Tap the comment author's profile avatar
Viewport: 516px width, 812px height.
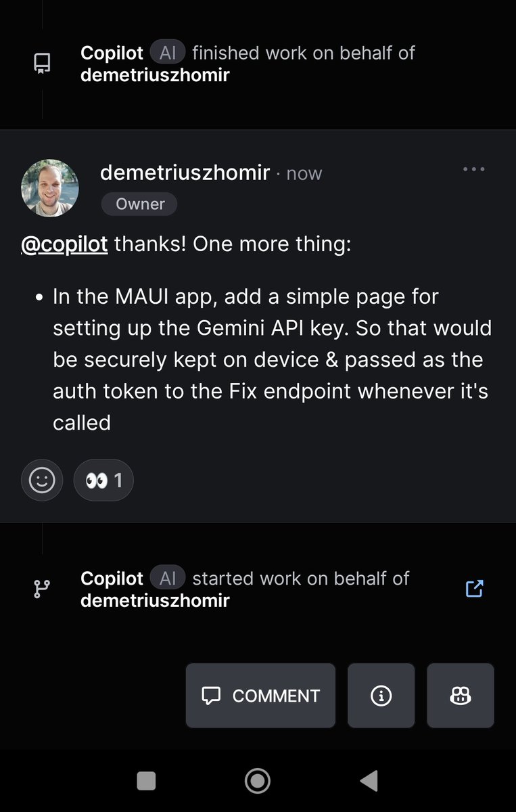click(50, 188)
